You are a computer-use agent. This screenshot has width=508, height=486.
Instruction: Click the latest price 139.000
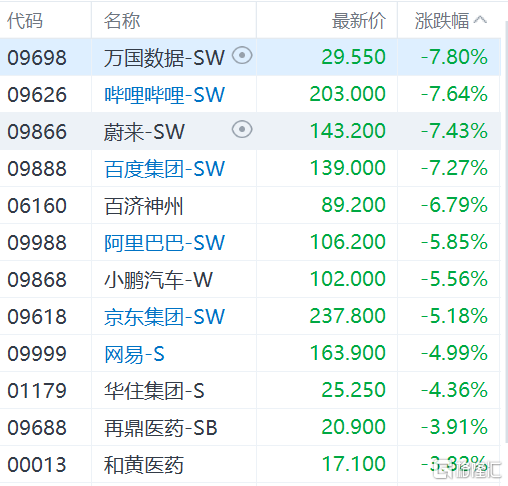point(348,168)
